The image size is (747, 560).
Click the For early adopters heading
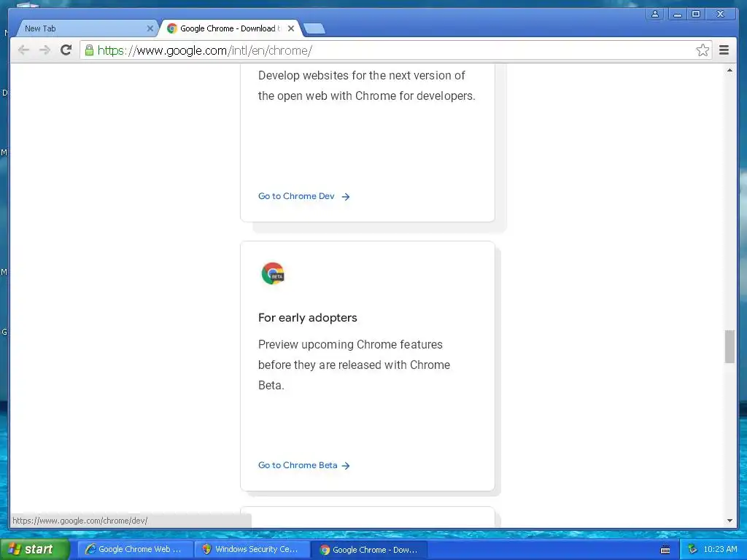click(307, 318)
